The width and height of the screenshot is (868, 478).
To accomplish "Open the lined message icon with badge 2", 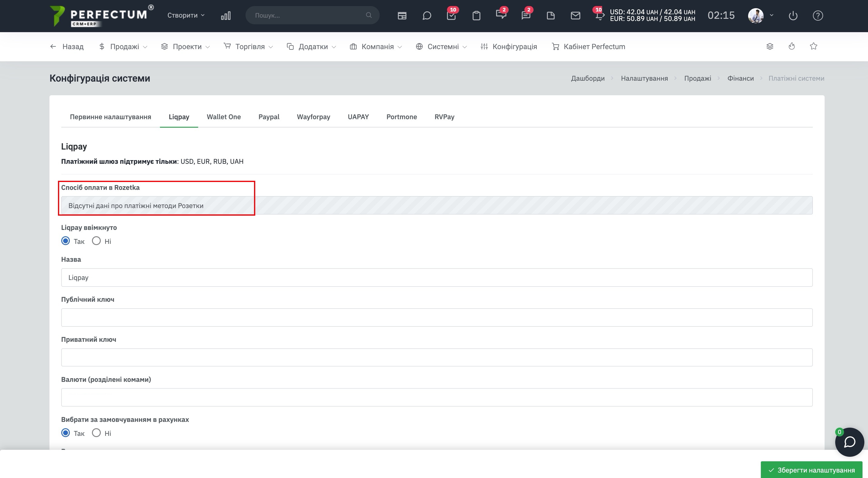I will click(526, 15).
